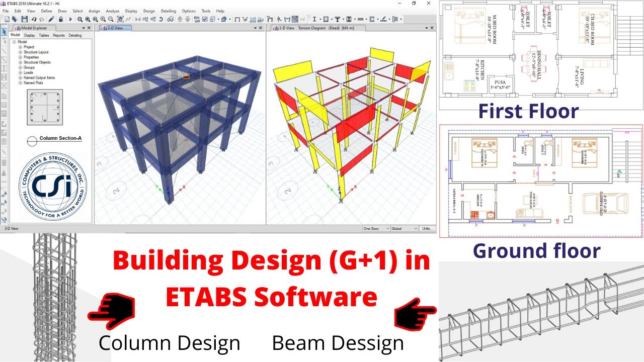Image resolution: width=644 pixels, height=362 pixels.
Task: Expand the Properties tree node
Action: (21, 57)
